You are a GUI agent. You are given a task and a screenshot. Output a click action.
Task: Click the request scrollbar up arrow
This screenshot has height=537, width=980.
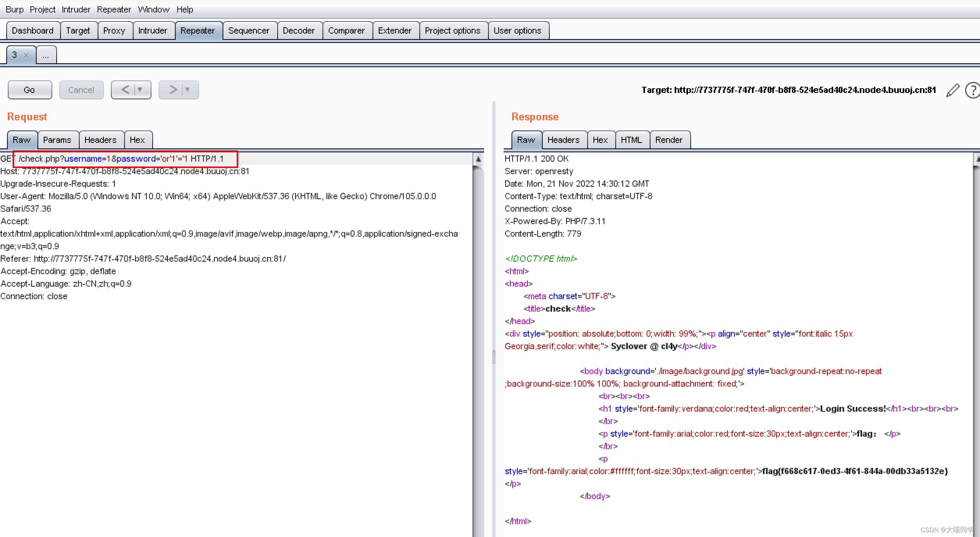pyautogui.click(x=478, y=159)
